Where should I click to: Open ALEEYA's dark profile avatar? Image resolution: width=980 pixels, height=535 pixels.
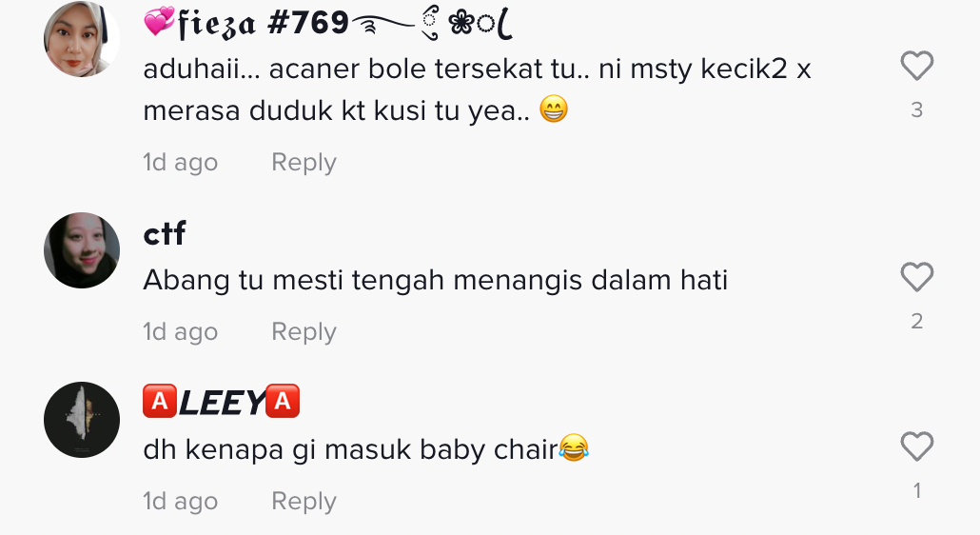(x=81, y=420)
